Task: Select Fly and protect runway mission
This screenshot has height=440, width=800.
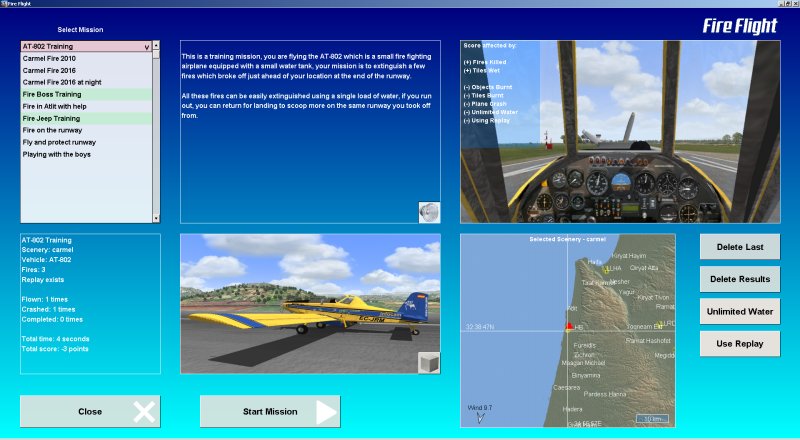Action: (x=86, y=142)
